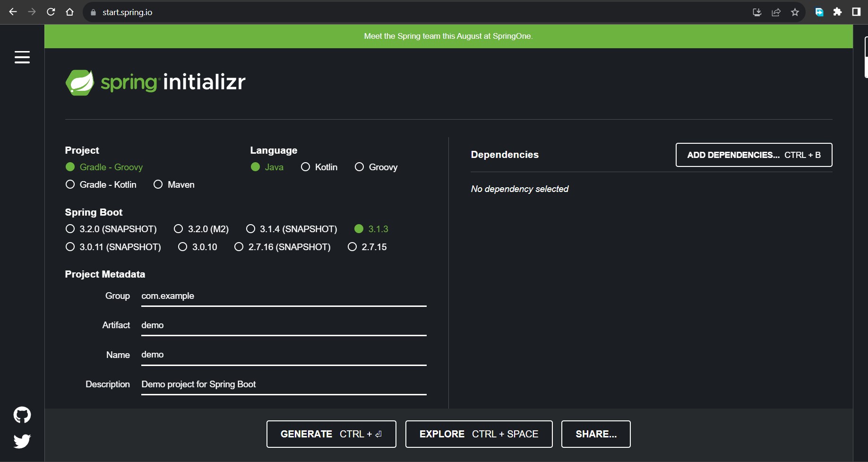Viewport: 868px width, 462px height.
Task: Select Spring Boot 2.7.16 (SNAPSHOT)
Action: [x=283, y=247]
